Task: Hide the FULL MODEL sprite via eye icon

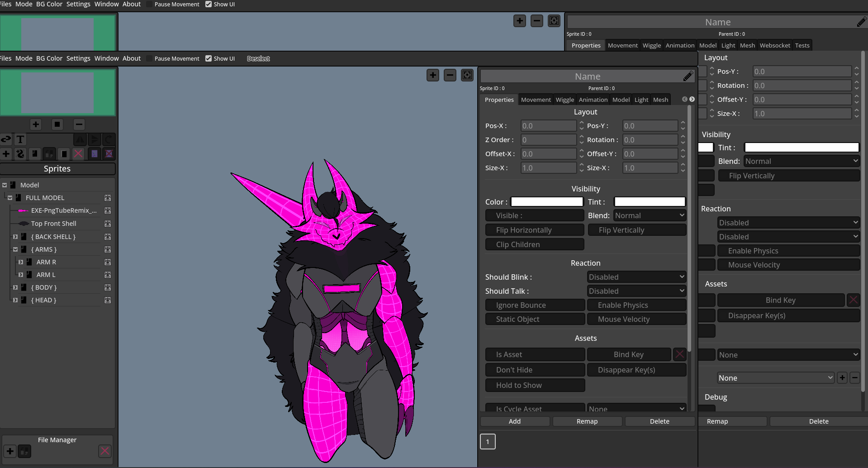Action: [x=108, y=198]
